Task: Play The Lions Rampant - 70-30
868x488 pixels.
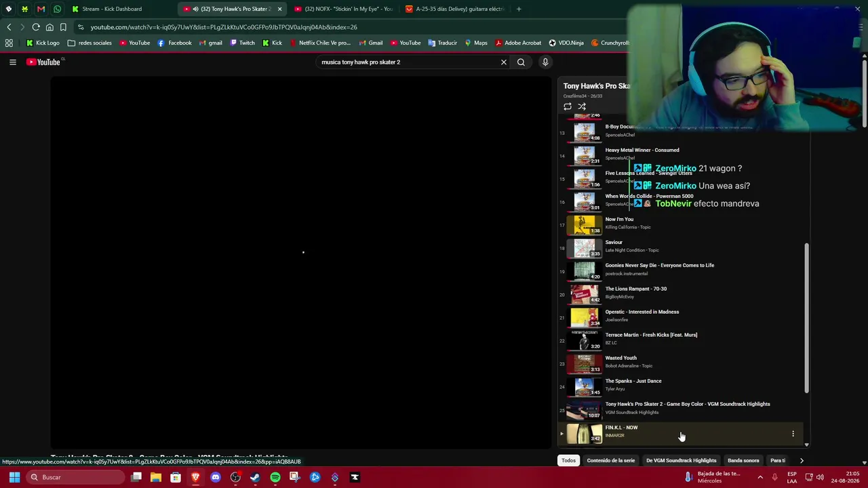Action: (x=682, y=293)
